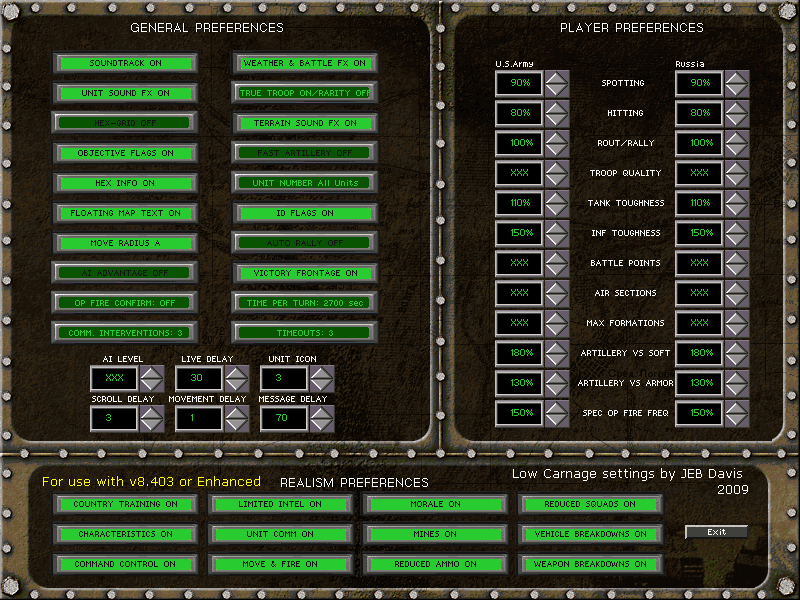
Task: Adjust U.S.Army Spotting stepper arrows
Action: point(557,84)
